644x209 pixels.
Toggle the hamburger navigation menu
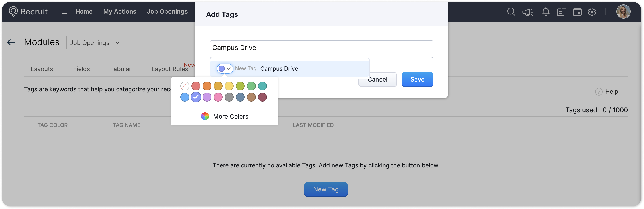(x=64, y=12)
